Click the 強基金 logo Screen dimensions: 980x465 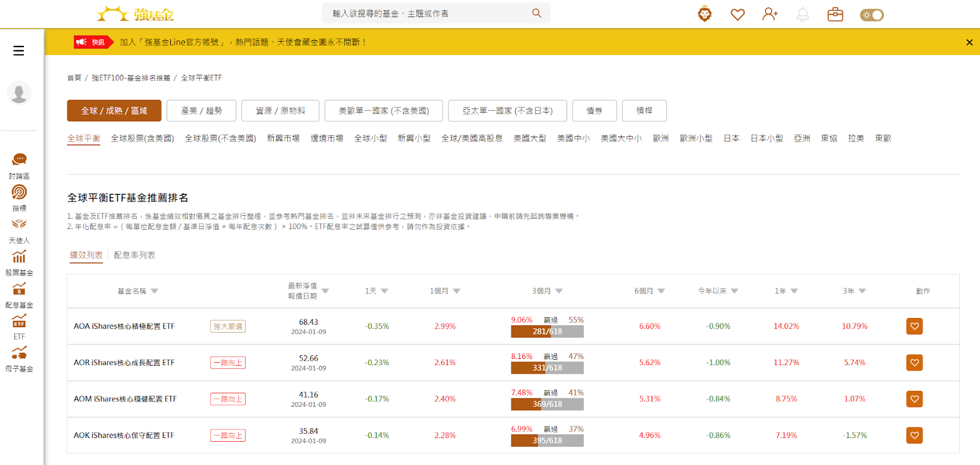point(135,13)
